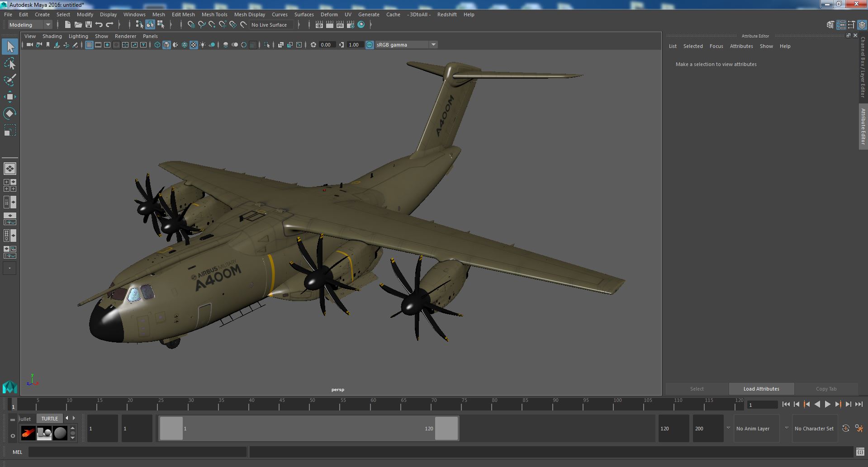Image resolution: width=868 pixels, height=467 pixels.
Task: Activate the Lasso select tool
Action: pyautogui.click(x=9, y=64)
